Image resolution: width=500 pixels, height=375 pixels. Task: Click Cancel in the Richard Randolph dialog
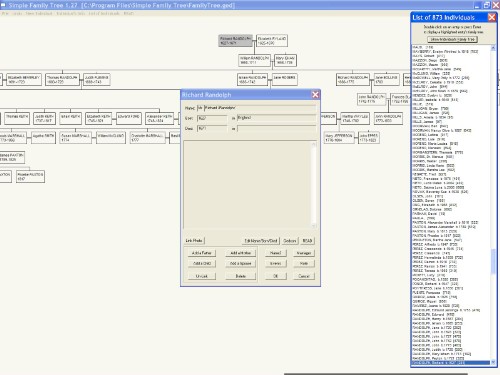coord(304,276)
